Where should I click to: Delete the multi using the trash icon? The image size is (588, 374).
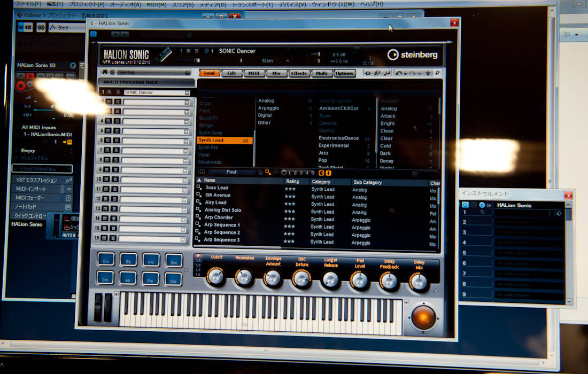[112, 72]
